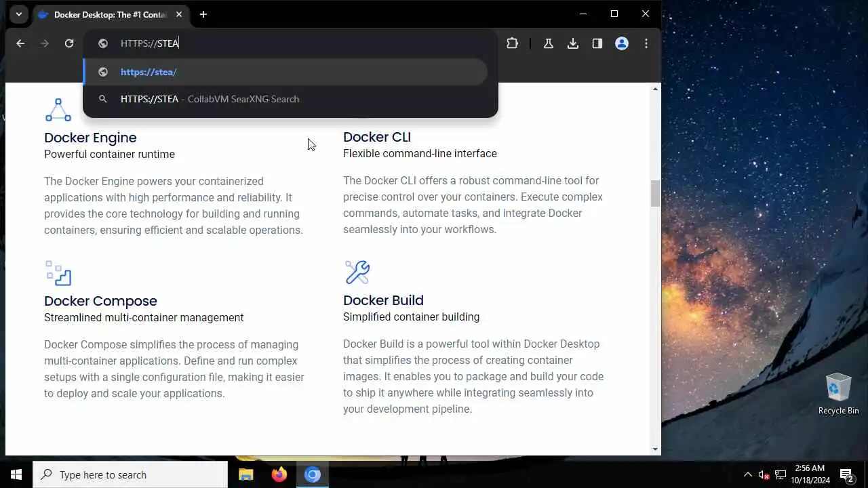The width and height of the screenshot is (868, 488).
Task: Click the Docker Engine heading
Action: (90, 138)
